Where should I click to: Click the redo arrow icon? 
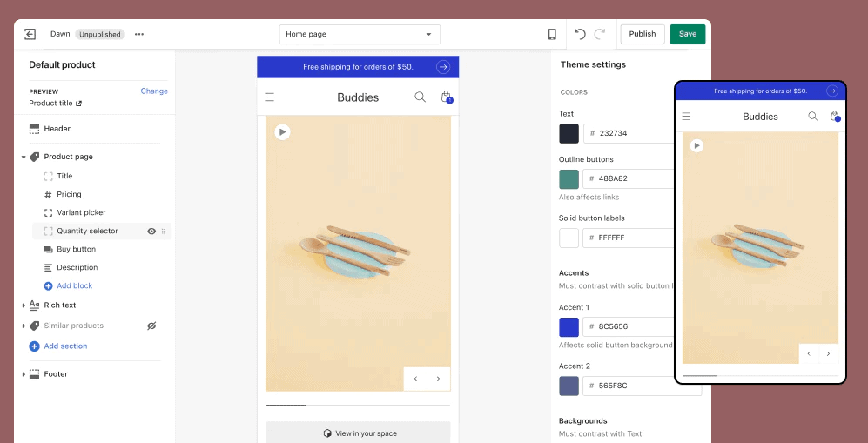coord(600,34)
